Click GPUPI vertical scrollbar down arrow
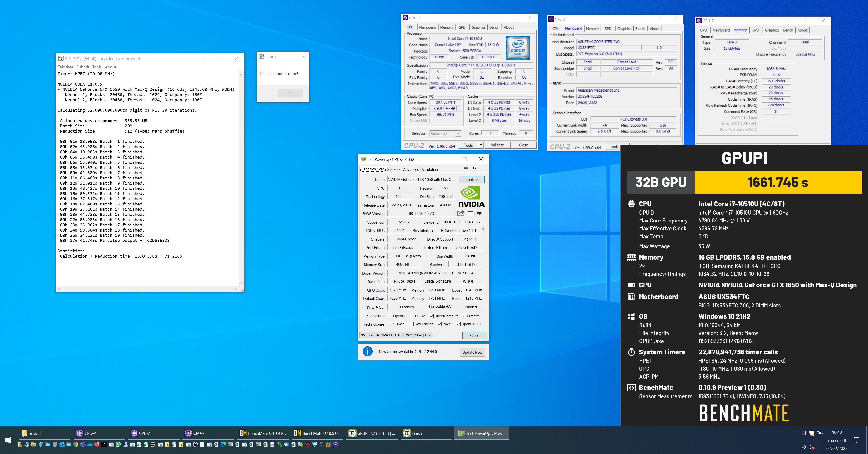The height and width of the screenshot is (454, 868). pyautogui.click(x=241, y=283)
